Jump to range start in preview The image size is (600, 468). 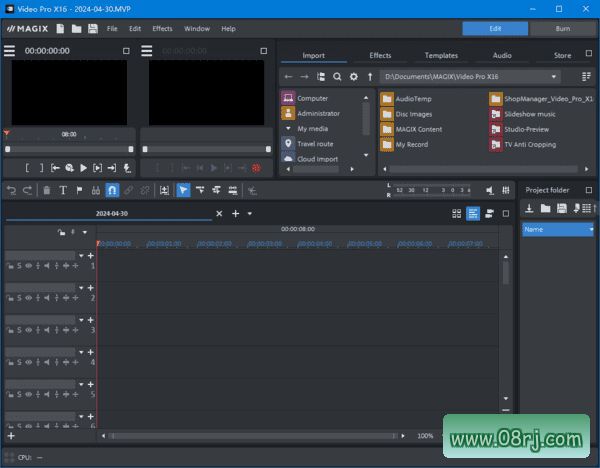coord(55,168)
